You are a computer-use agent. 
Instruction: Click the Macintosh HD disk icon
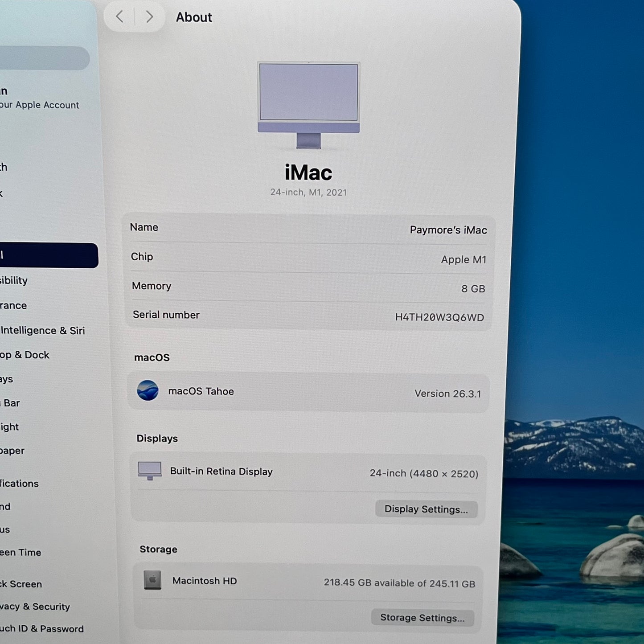tap(152, 581)
